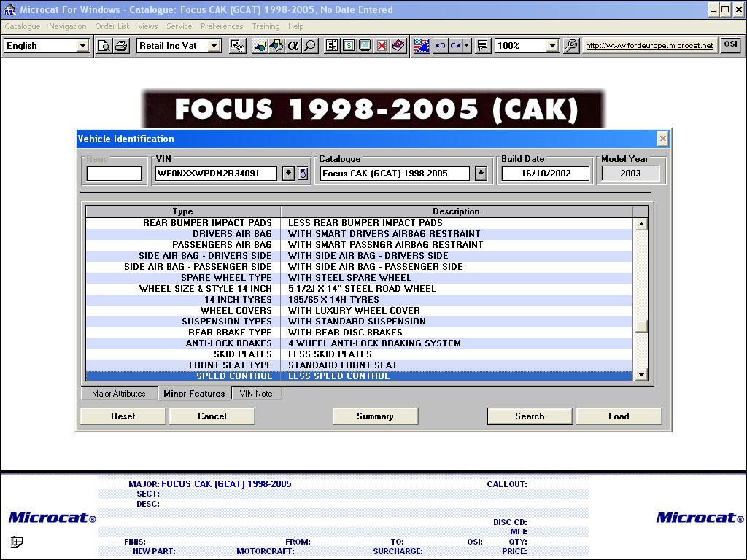This screenshot has width=747, height=560.
Task: Expand the Retail Inc Vat price dropdown
Action: [x=214, y=46]
